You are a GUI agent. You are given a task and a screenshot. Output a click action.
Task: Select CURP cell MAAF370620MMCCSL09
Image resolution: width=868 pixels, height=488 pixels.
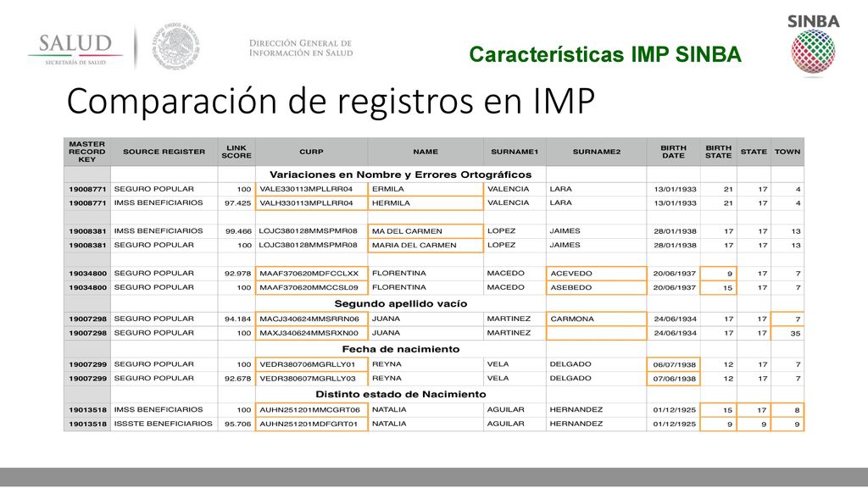coord(312,288)
